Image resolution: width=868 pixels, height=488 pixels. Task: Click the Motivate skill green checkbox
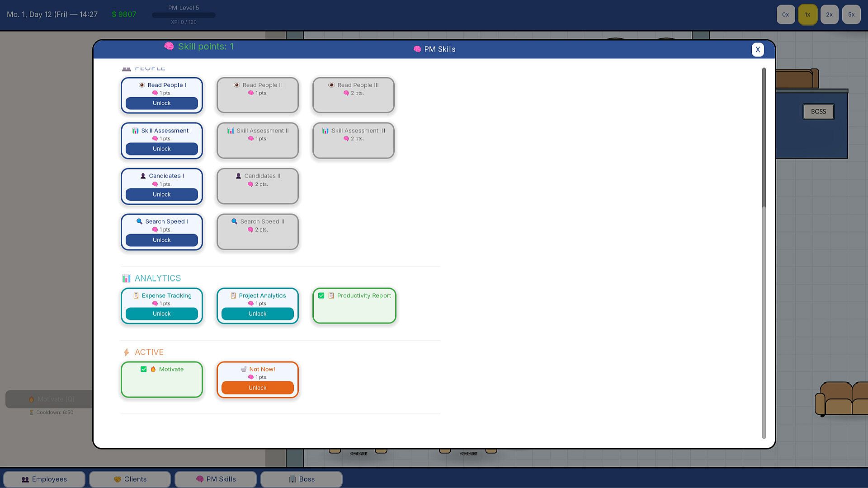coord(144,369)
